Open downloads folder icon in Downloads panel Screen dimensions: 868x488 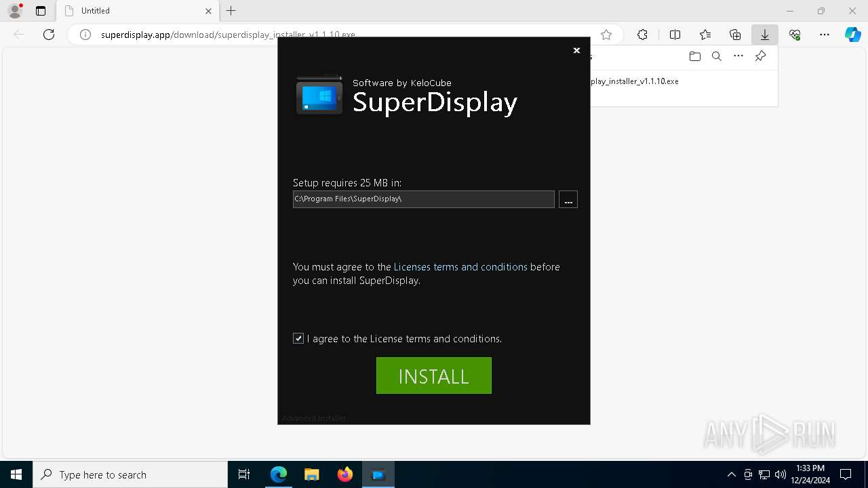tap(694, 56)
